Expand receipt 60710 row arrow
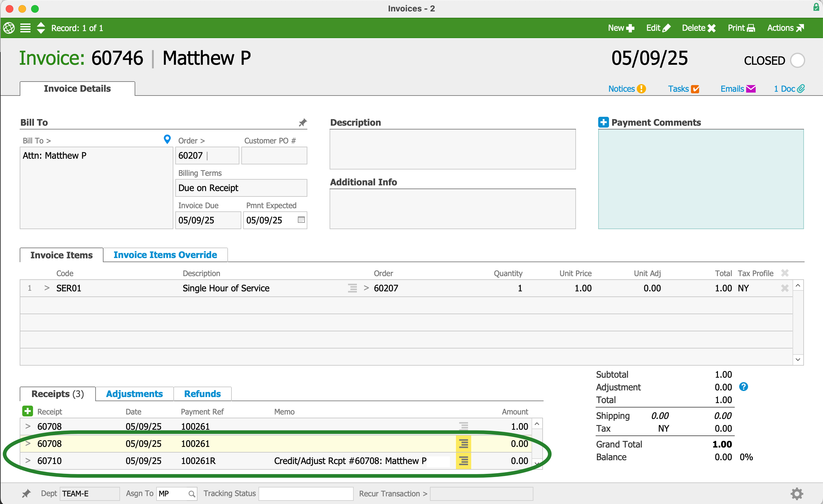The width and height of the screenshot is (823, 504). click(x=28, y=461)
